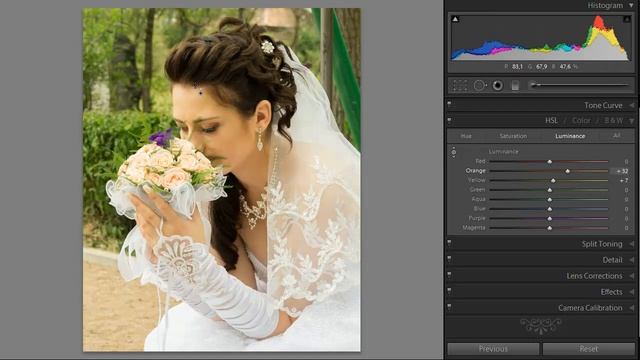Click the Reset button
The height and width of the screenshot is (360, 640).
[589, 349]
